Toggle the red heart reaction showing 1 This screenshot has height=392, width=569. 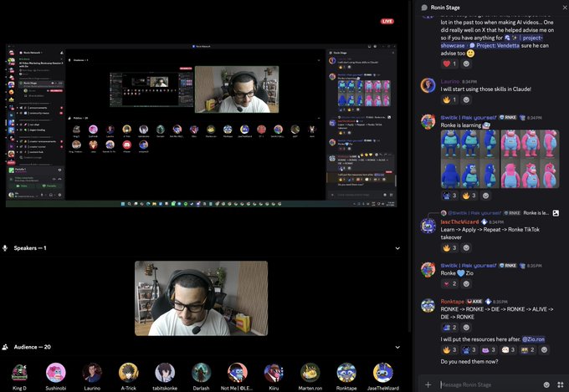pyautogui.click(x=449, y=64)
